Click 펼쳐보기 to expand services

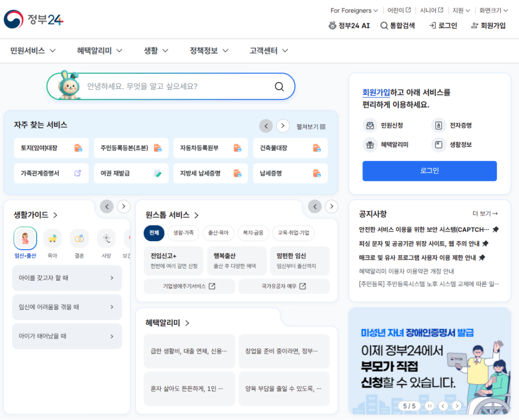(x=311, y=127)
